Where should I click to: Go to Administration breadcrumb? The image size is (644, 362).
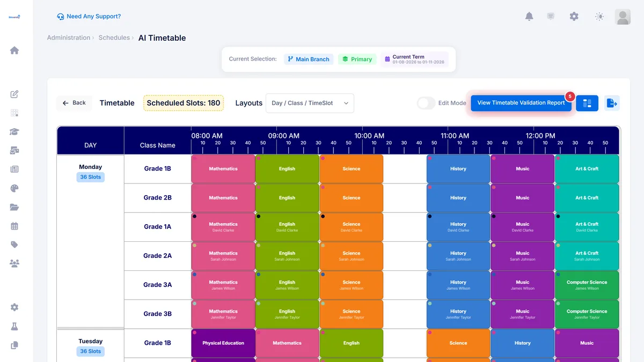click(69, 38)
